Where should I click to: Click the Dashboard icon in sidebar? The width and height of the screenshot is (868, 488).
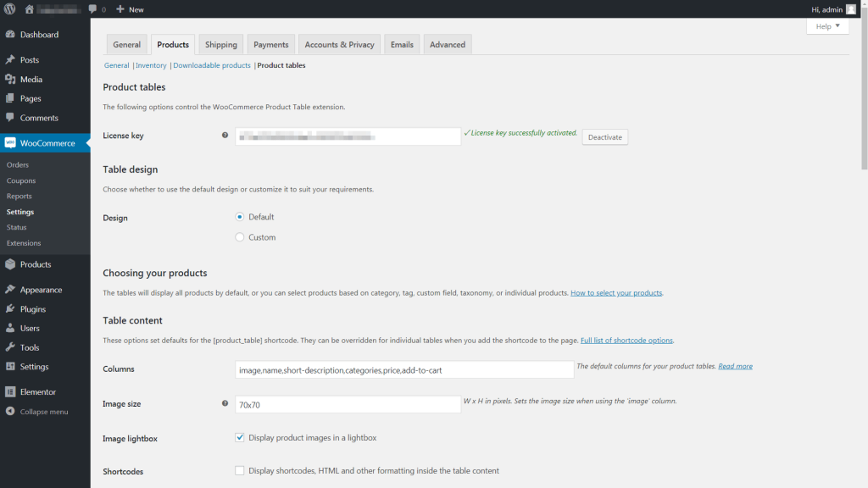tap(10, 35)
